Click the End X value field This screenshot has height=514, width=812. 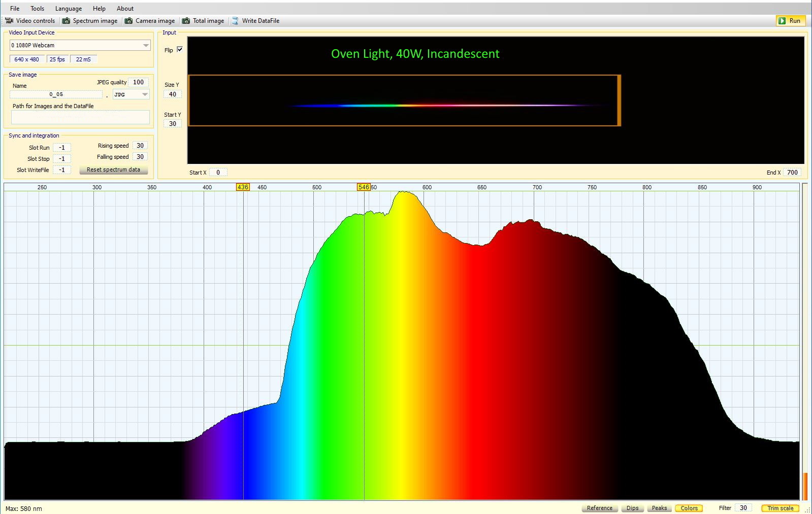(x=792, y=173)
